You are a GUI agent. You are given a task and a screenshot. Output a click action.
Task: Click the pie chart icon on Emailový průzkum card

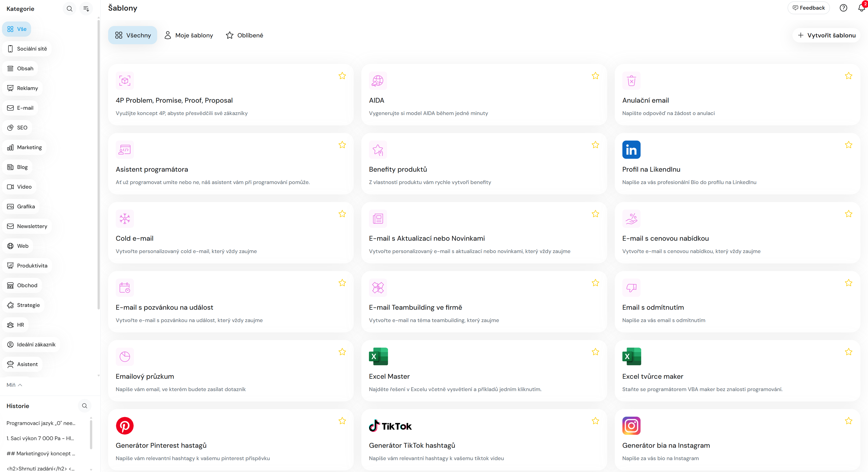[x=125, y=357]
